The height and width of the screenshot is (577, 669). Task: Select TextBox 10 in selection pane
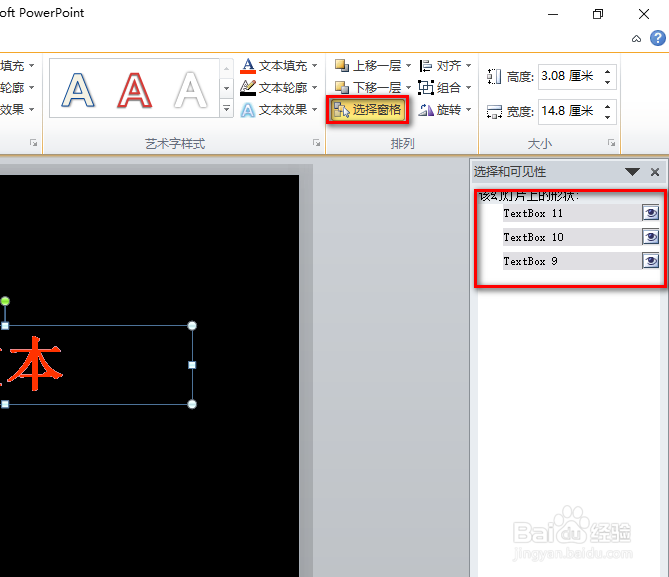coord(572,237)
